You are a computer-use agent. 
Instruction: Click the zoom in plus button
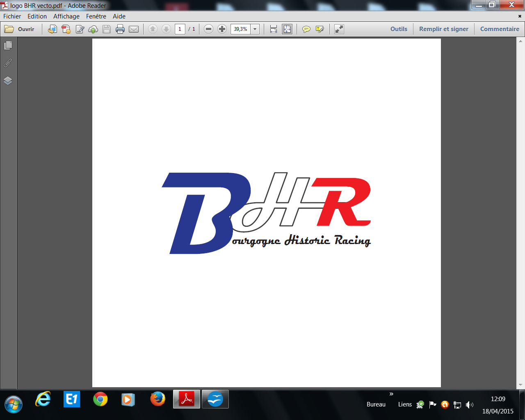(x=222, y=29)
